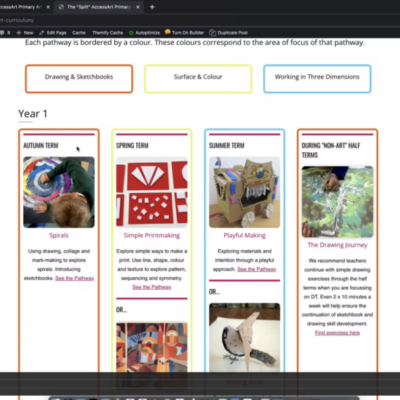Open the comments bubble icon in admin bar

(x=2, y=33)
